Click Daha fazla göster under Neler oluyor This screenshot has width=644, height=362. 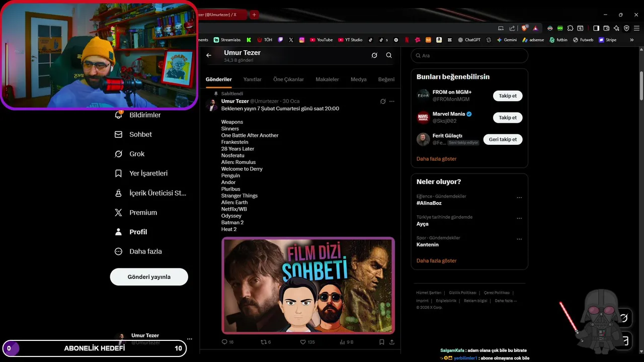click(436, 261)
